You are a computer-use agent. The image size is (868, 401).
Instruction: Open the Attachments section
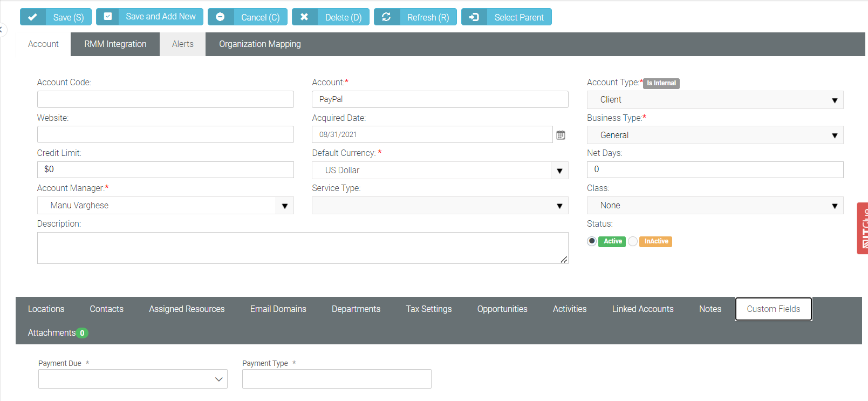pyautogui.click(x=52, y=333)
